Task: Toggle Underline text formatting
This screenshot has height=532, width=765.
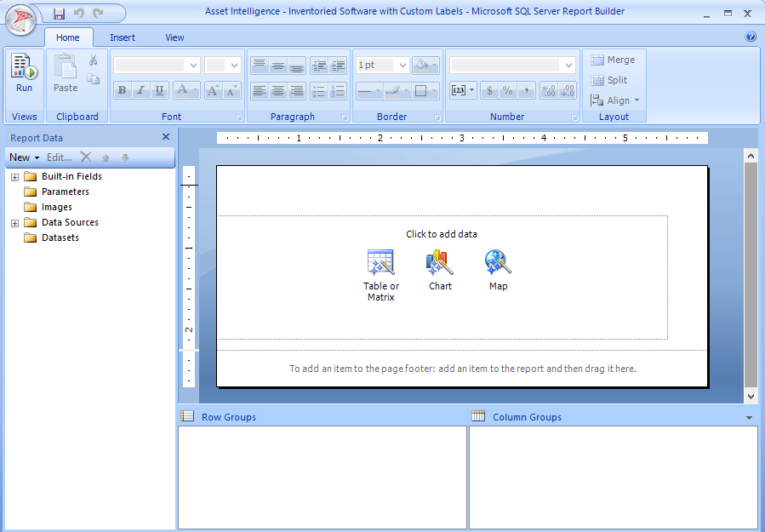Action: (x=159, y=90)
